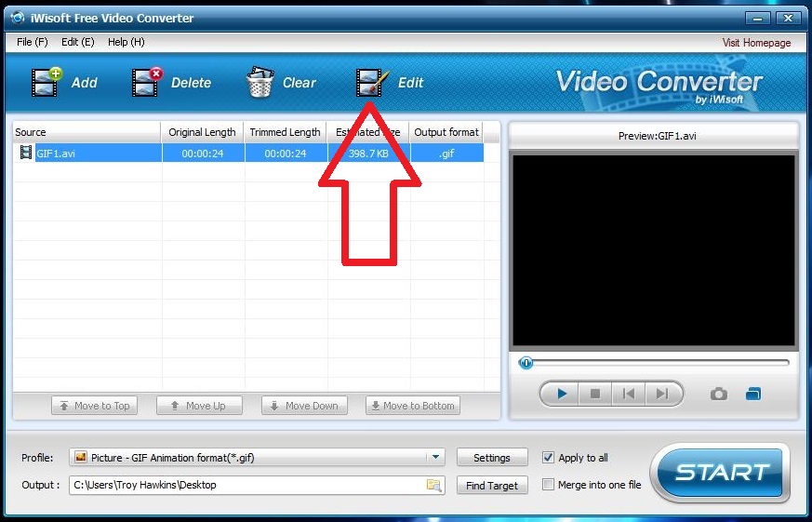
Task: Click the Original Length column header
Action: [x=202, y=132]
